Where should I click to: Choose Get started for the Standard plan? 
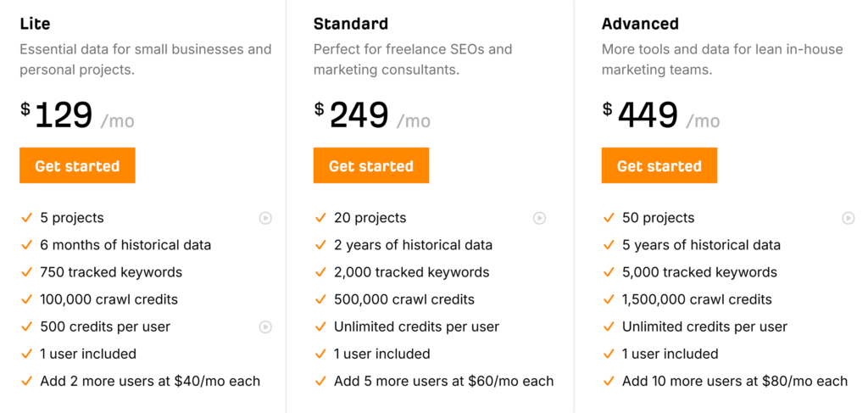coord(370,166)
